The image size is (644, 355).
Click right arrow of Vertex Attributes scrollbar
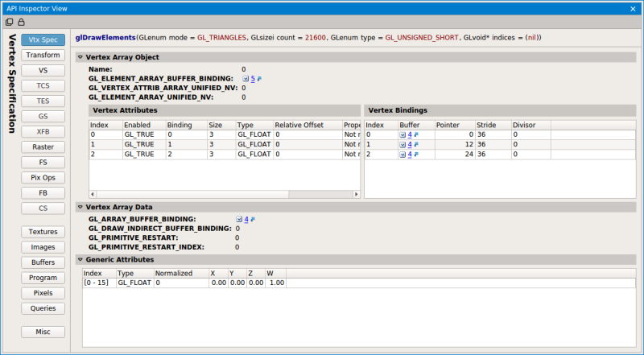[x=356, y=194]
